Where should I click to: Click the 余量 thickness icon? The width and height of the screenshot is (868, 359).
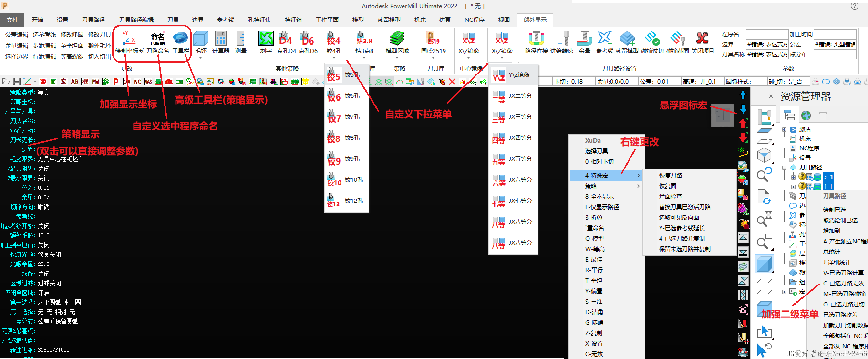[x=584, y=42]
